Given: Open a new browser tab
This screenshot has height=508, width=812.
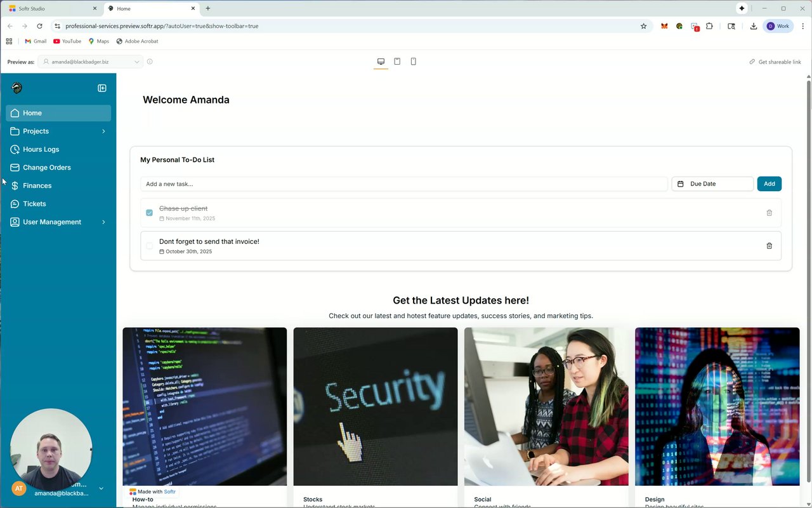Looking at the screenshot, I should (x=207, y=8).
